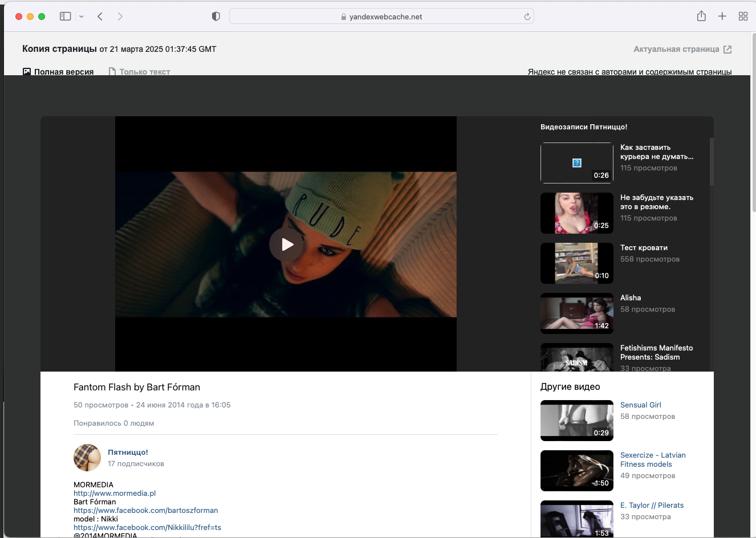Click the playlist sidebar scrollbar

(x=712, y=161)
